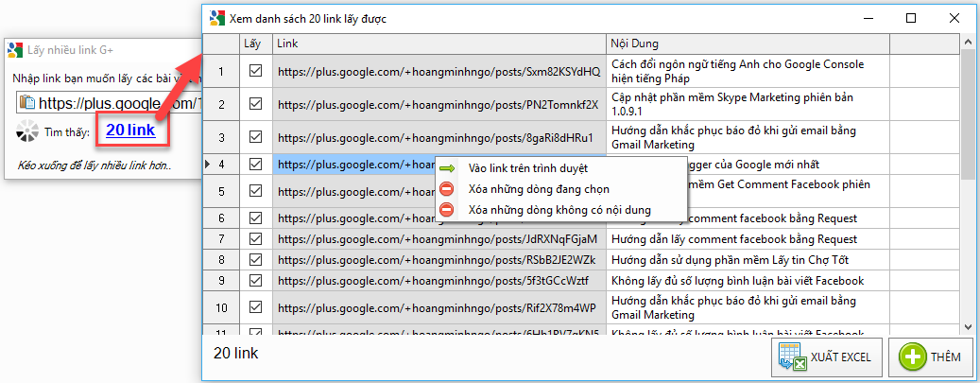Image resolution: width=980 pixels, height=383 pixels.
Task: Select link cell ending JdRXNqFGjaM
Action: 438,238
